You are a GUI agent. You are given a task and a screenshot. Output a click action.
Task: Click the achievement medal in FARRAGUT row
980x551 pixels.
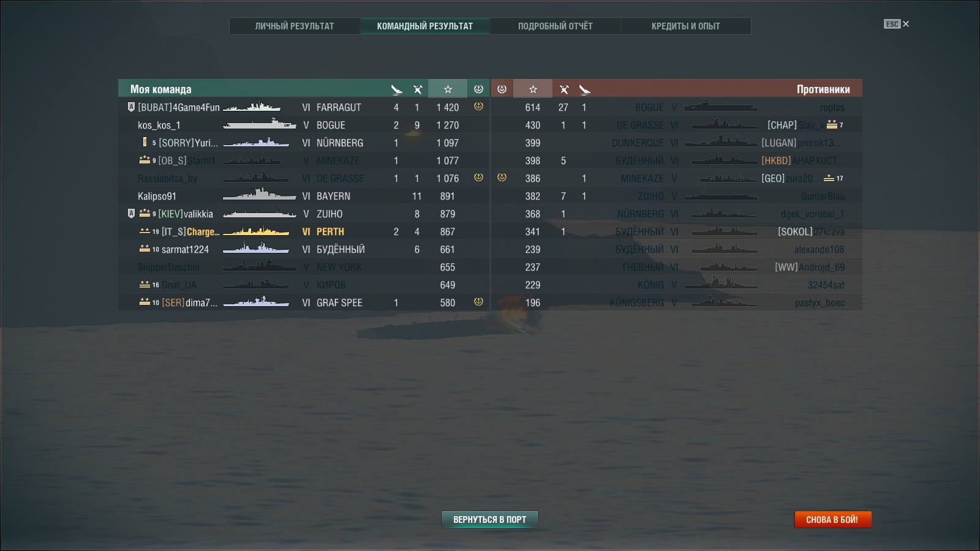(478, 107)
